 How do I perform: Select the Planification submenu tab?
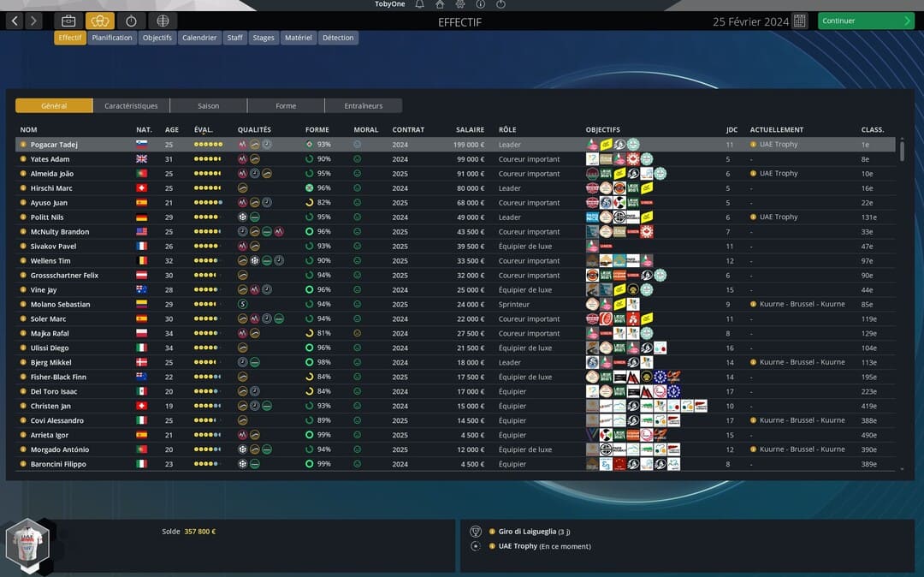tap(112, 38)
